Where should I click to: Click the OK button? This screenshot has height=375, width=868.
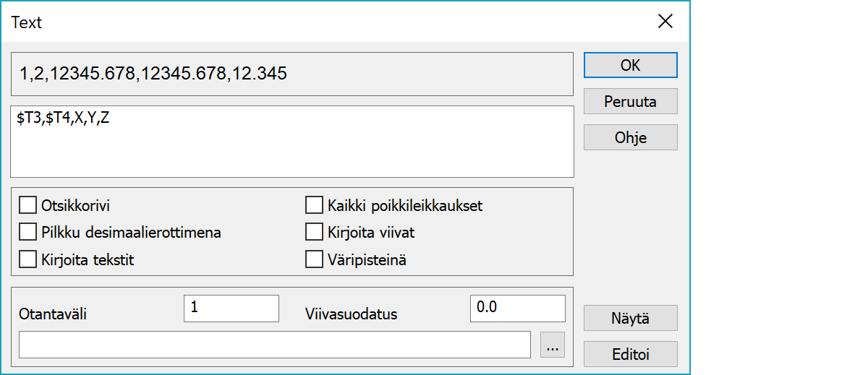(630, 65)
